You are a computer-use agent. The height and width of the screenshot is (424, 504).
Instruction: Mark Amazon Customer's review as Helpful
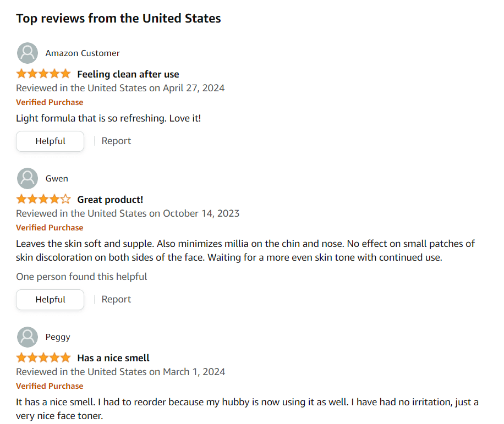coord(50,141)
